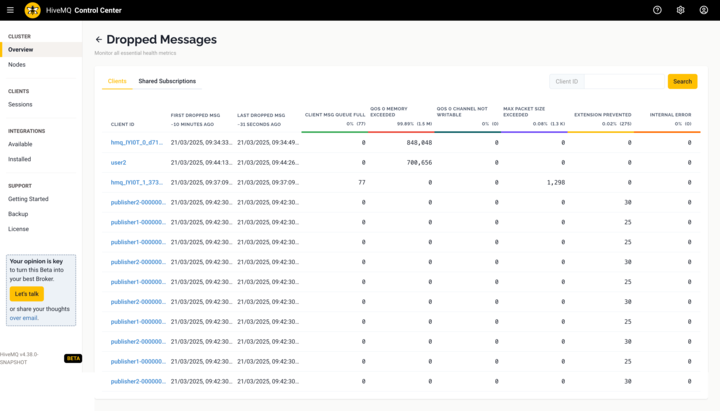Image resolution: width=720 pixels, height=411 pixels.
Task: Click the Last Dropped Msg column header
Action: coord(261,115)
